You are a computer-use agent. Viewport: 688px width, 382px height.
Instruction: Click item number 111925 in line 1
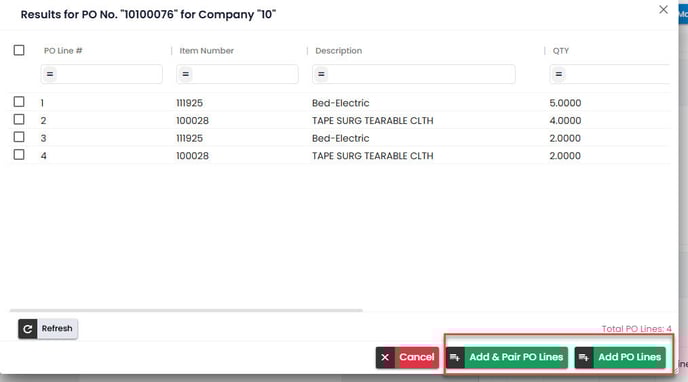[190, 103]
